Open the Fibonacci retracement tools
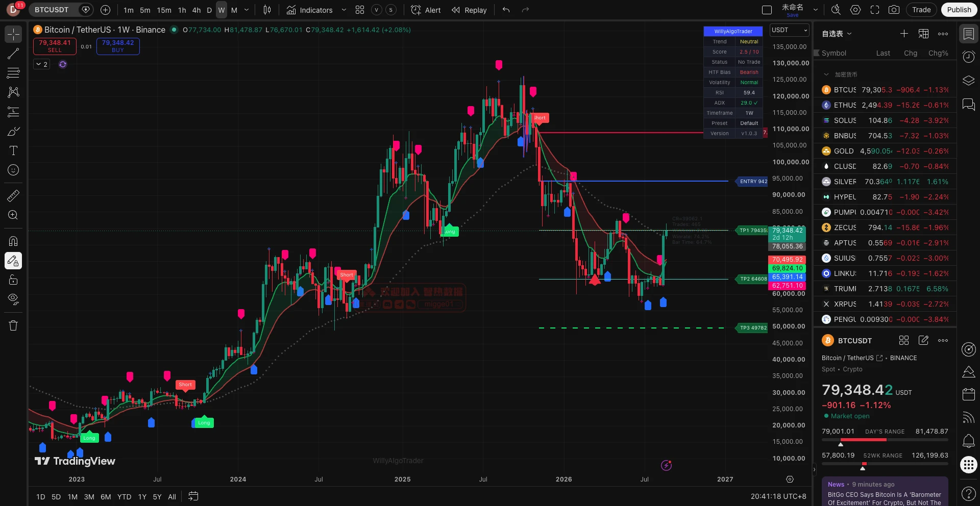The height and width of the screenshot is (506, 980). click(13, 73)
